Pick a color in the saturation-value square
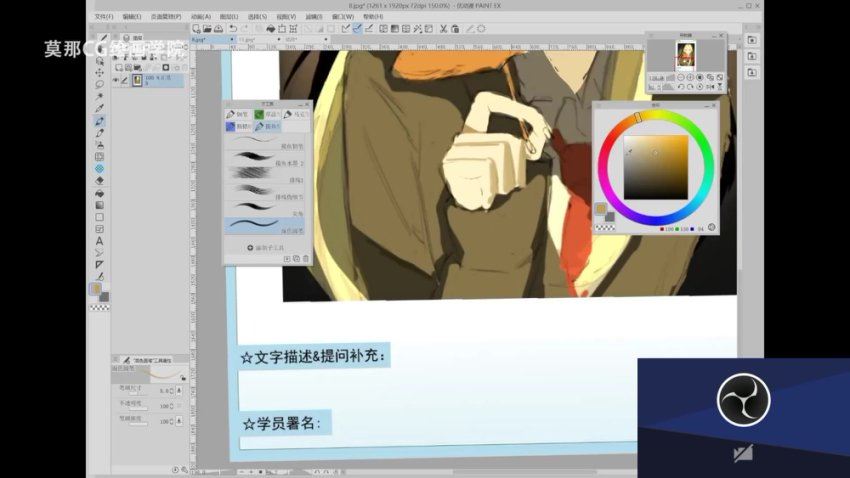The width and height of the screenshot is (850, 478). tap(655, 167)
